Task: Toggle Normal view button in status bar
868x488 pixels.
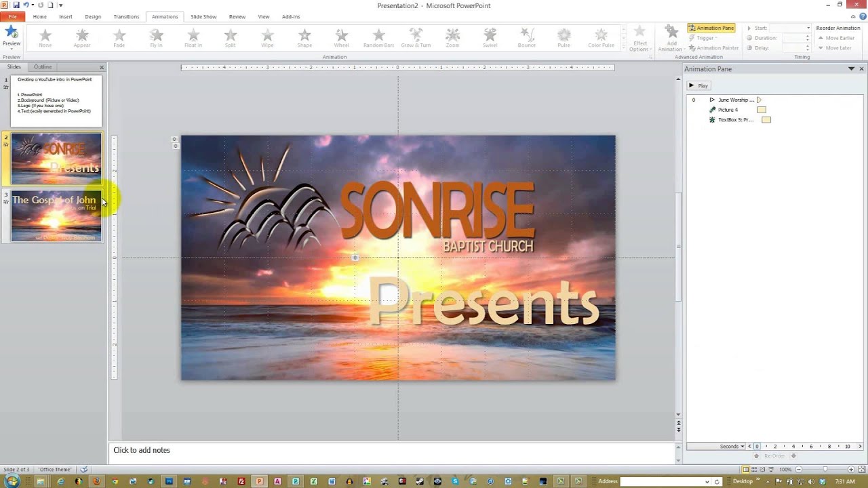Action: point(746,469)
